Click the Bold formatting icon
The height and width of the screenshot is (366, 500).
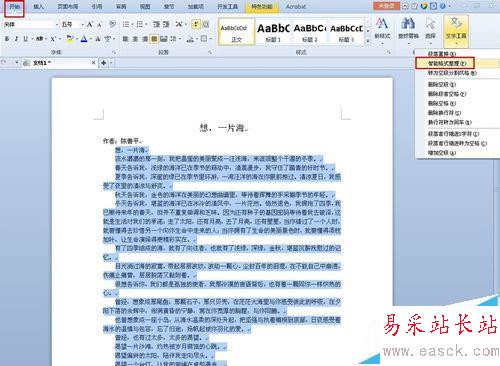click(7, 39)
